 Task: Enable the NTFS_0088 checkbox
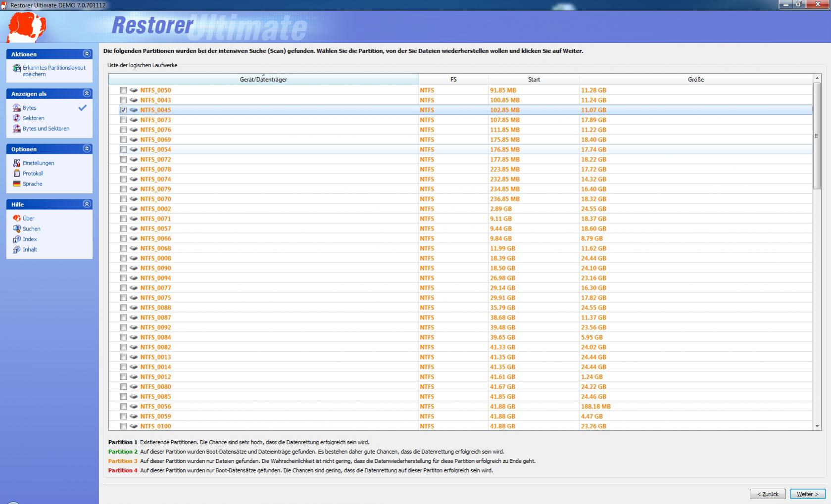pos(123,308)
